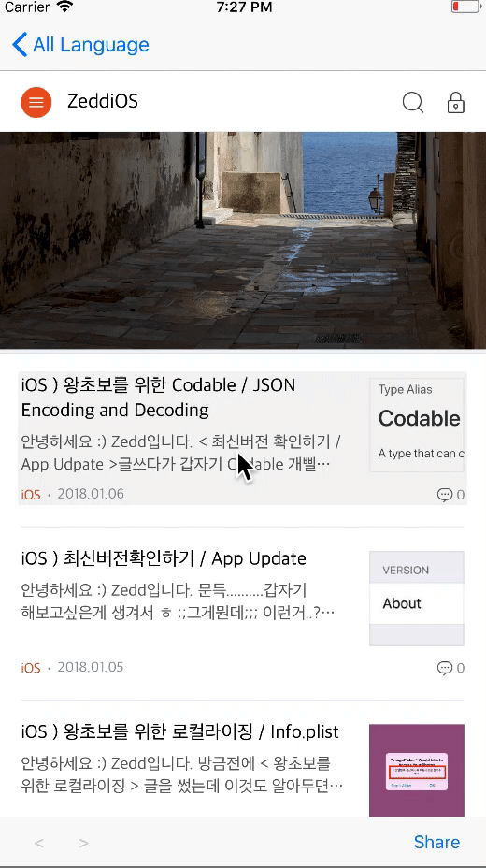Tap the Codable Type Alias thumbnail
The height and width of the screenshot is (868, 486).
(x=417, y=426)
